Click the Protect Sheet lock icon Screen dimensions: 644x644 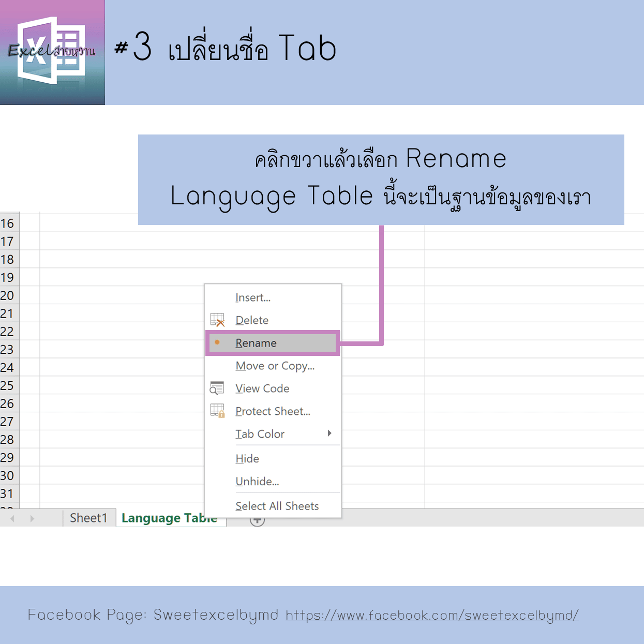pyautogui.click(x=217, y=411)
